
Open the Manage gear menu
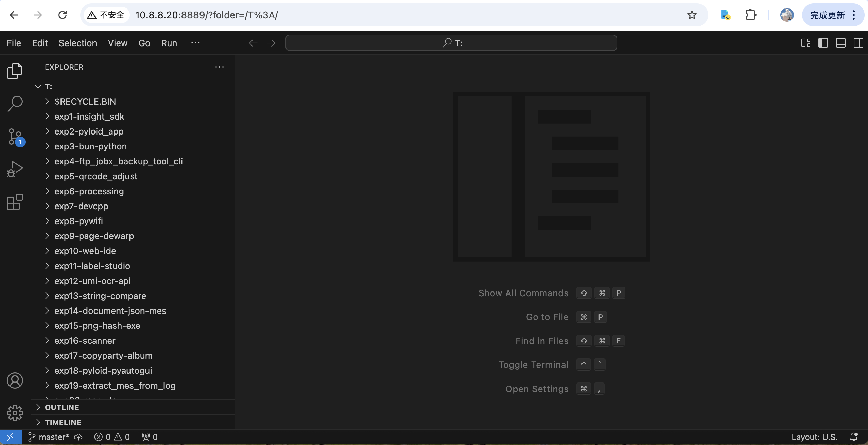(x=15, y=413)
